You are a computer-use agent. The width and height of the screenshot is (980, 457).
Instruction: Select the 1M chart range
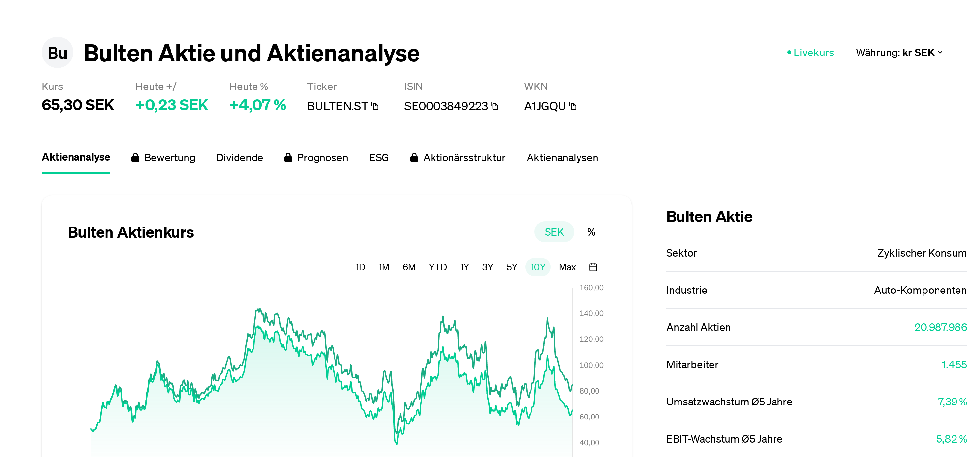[384, 267]
